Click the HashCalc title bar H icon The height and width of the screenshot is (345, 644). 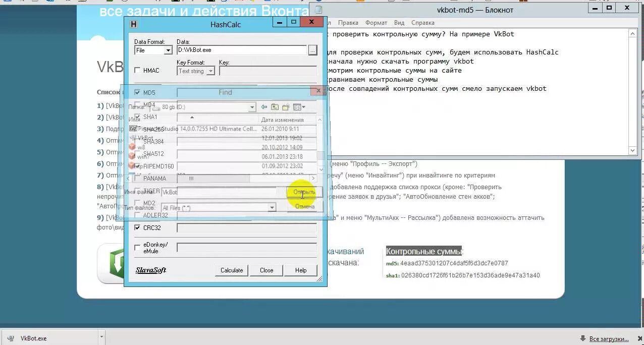[x=134, y=24]
